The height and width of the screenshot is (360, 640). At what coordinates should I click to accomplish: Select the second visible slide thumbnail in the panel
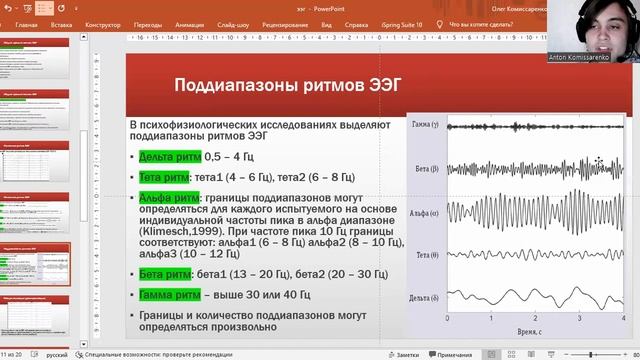point(35,110)
